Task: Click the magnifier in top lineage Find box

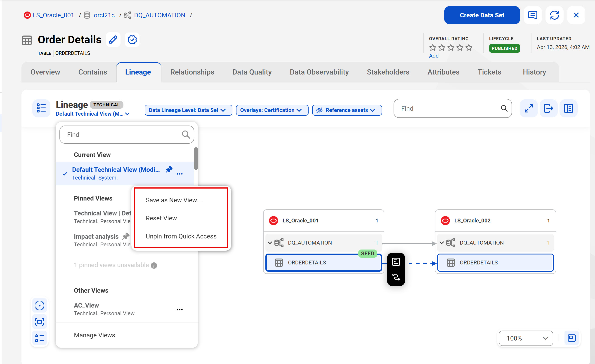Action: click(504, 108)
